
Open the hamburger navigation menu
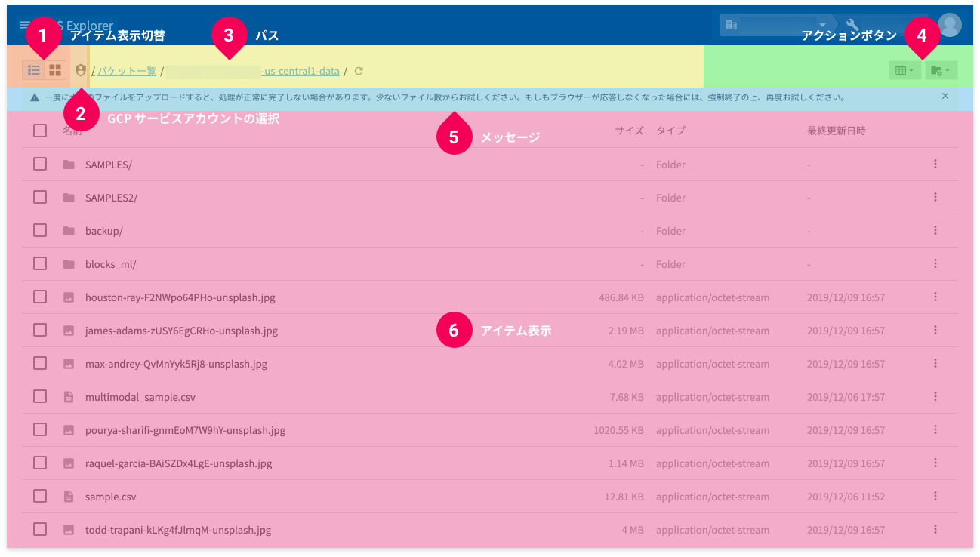pos(25,26)
